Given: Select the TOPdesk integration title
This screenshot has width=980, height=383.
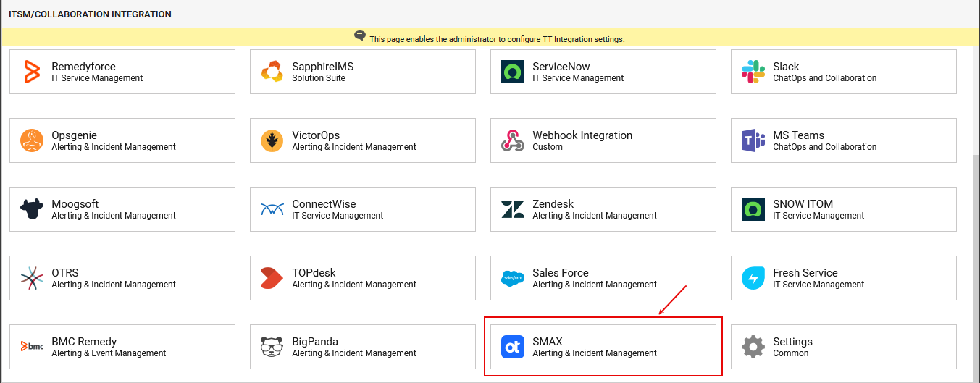Looking at the screenshot, I should [314, 273].
